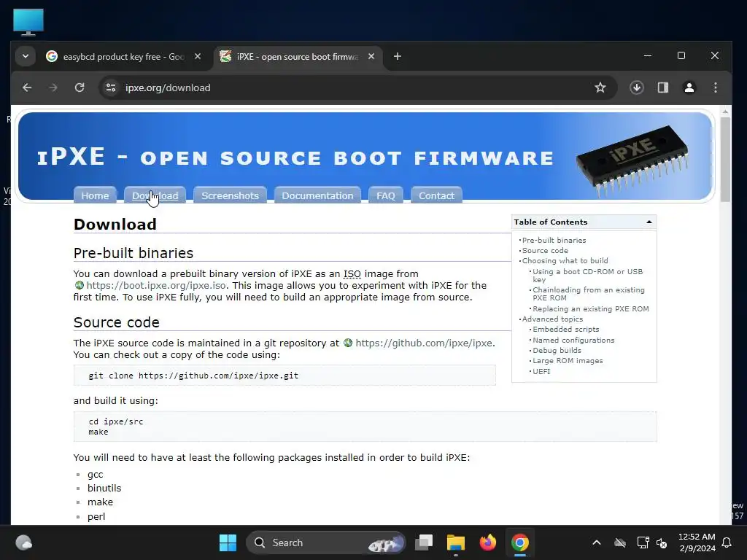Open Chrome downloads icon
Image resolution: width=747 pixels, height=560 pixels.
point(636,87)
